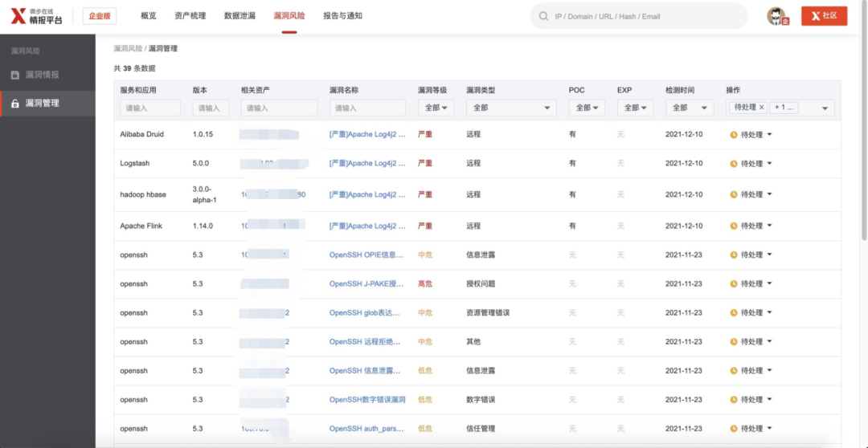Select 漏洞情报 in the sidebar
Image resolution: width=868 pixels, height=448 pixels.
pyautogui.click(x=47, y=75)
